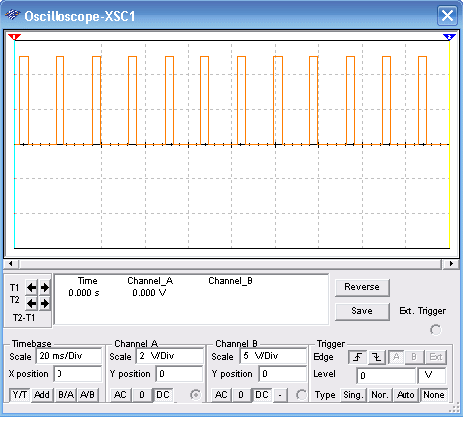Switch display mode to Add

tap(42, 395)
